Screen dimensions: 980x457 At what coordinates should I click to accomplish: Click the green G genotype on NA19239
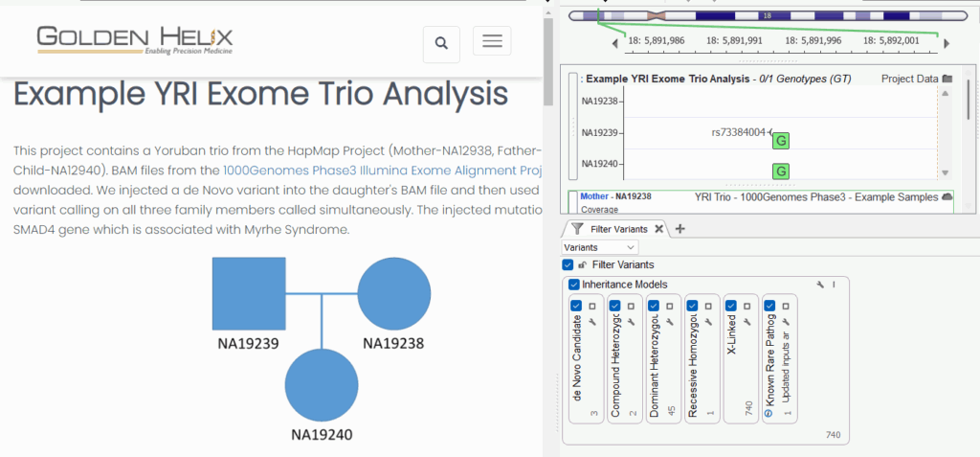(x=781, y=141)
